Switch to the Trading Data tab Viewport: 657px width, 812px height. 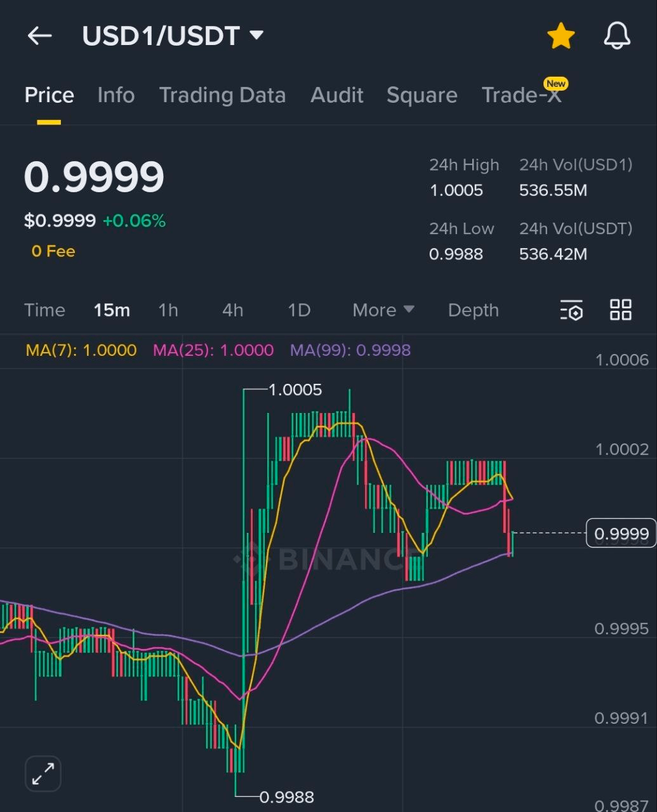click(222, 95)
